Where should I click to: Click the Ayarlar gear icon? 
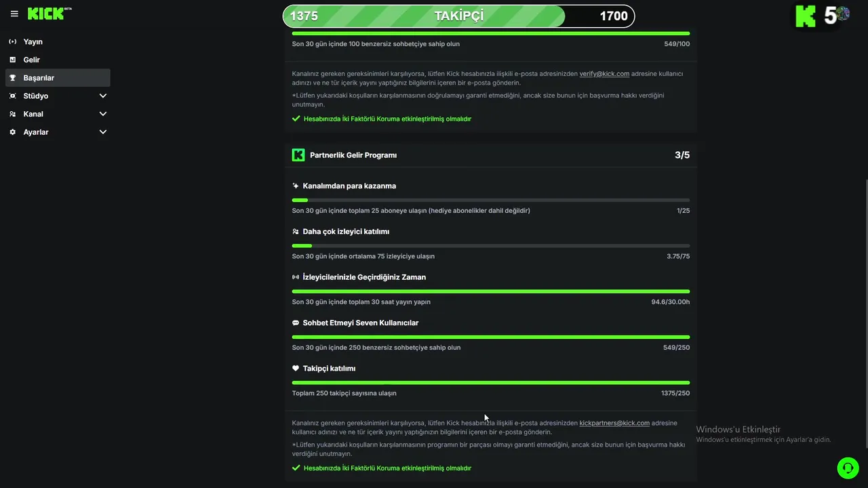pyautogui.click(x=12, y=132)
